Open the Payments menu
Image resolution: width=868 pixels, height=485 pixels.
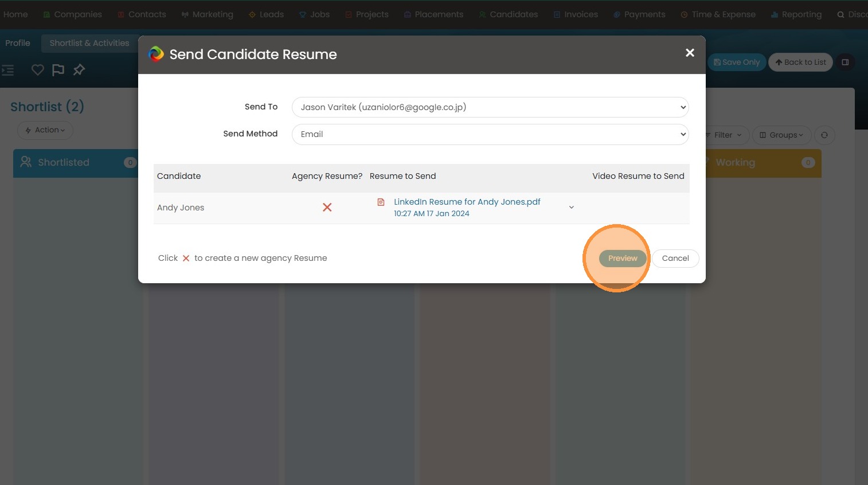pos(639,14)
